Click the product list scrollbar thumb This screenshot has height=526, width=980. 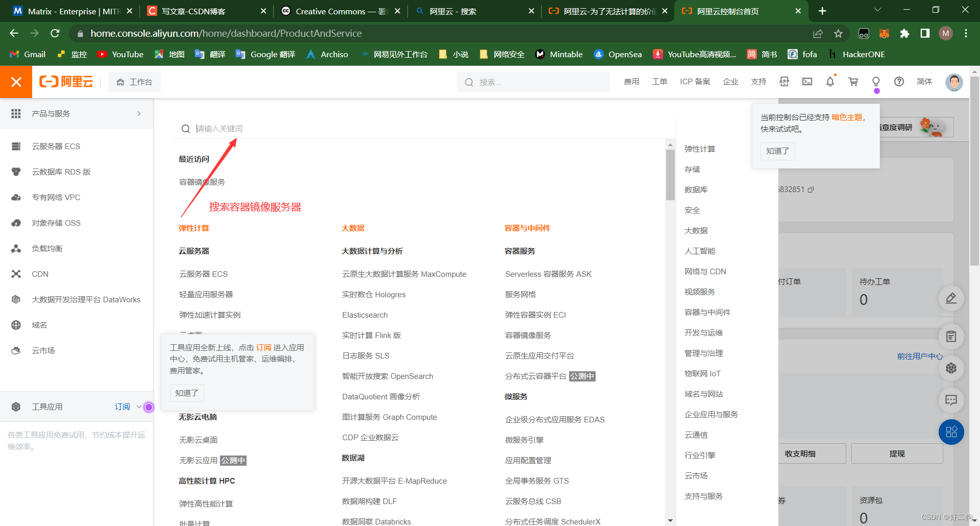tap(670, 175)
